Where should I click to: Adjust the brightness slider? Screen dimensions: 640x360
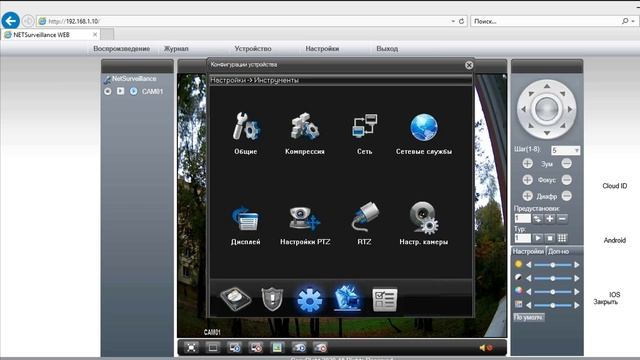(x=553, y=265)
